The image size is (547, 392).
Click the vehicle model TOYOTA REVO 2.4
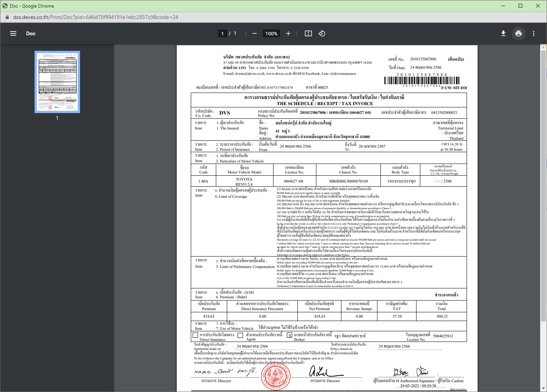[244, 182]
